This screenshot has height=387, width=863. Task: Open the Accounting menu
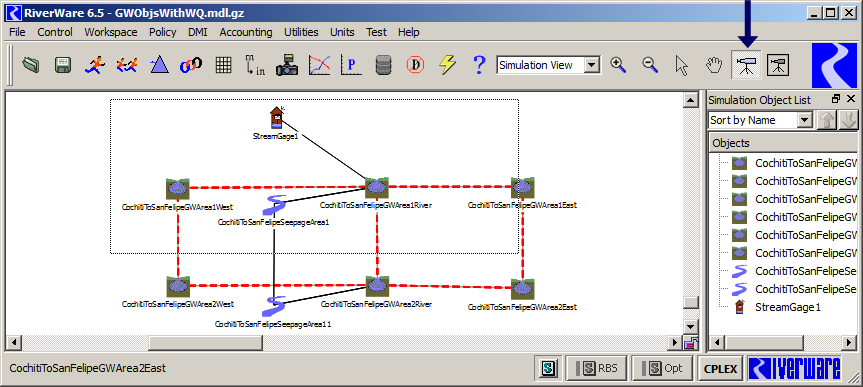pyautogui.click(x=245, y=32)
